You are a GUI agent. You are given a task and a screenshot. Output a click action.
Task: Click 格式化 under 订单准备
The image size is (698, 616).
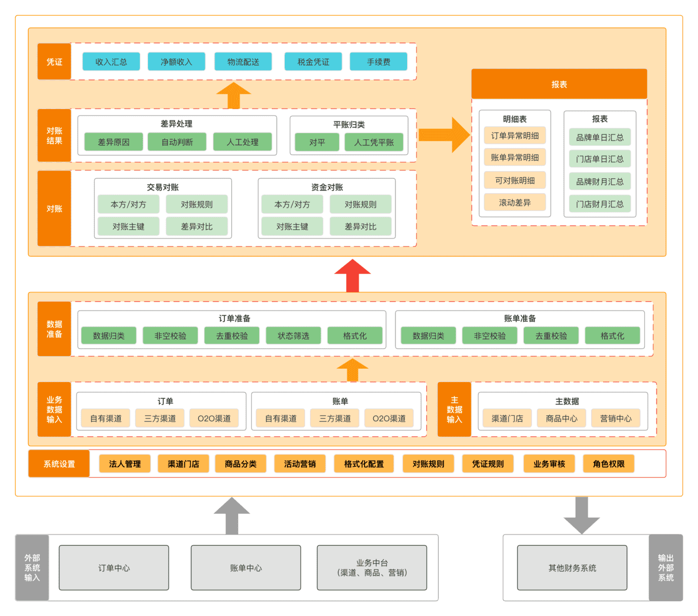[x=355, y=336]
